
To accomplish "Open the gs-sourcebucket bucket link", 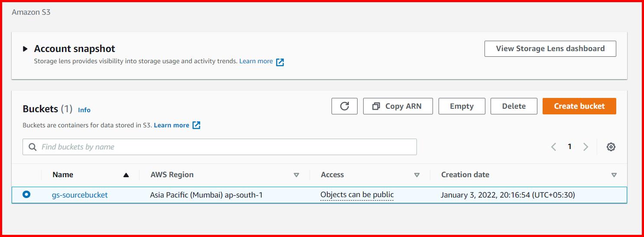I will [x=80, y=195].
